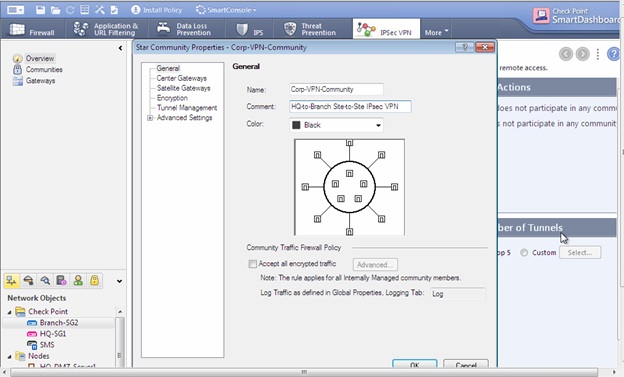Click the Advanced... button
The width and height of the screenshot is (624, 377).
coord(375,264)
